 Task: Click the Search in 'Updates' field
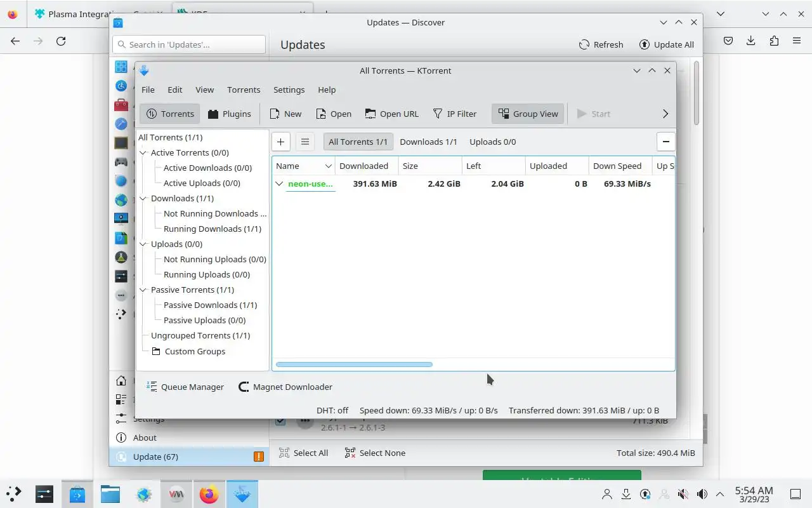click(x=189, y=44)
